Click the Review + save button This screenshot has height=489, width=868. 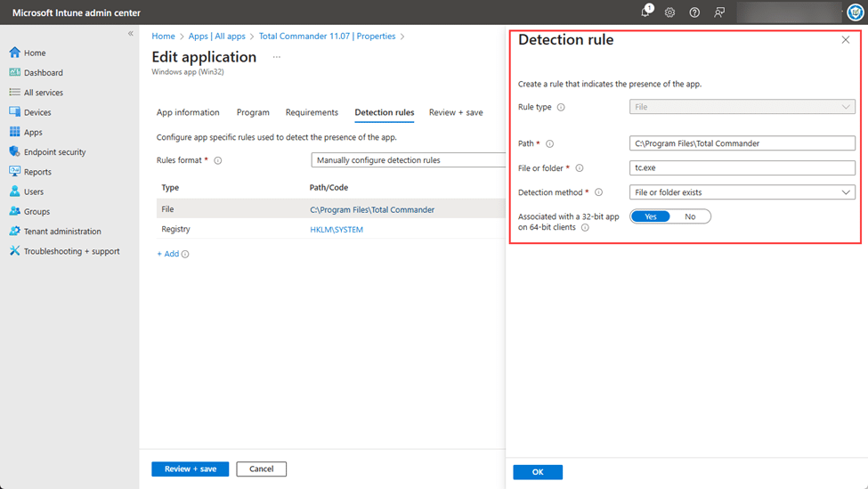point(190,469)
